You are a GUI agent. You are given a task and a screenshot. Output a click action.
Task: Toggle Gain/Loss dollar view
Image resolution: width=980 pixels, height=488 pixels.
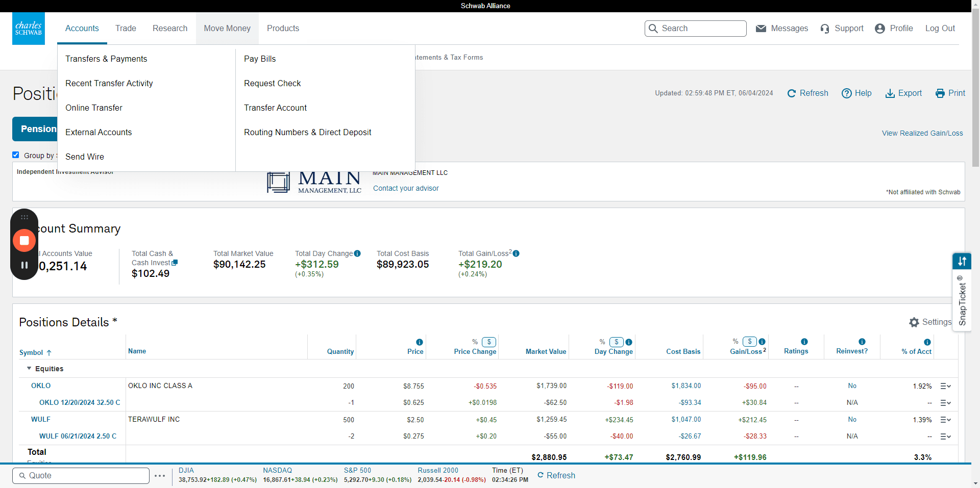tap(750, 342)
